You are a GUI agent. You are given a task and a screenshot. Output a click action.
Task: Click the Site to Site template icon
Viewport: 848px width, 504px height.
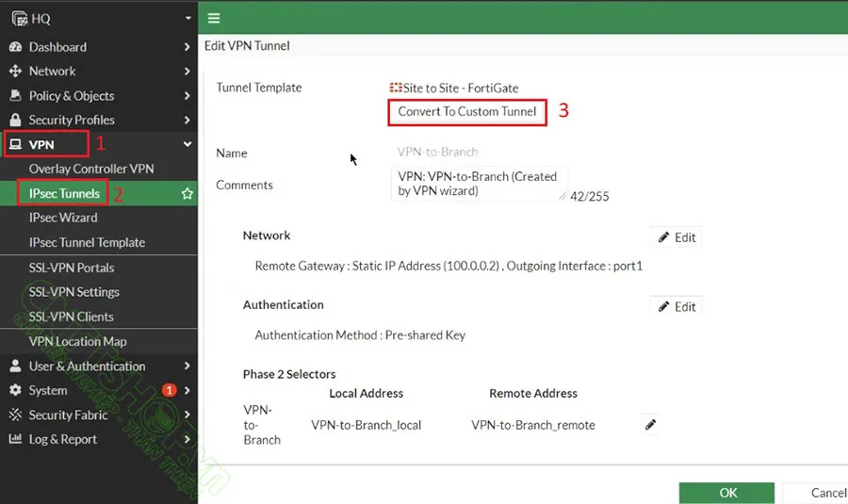(396, 88)
